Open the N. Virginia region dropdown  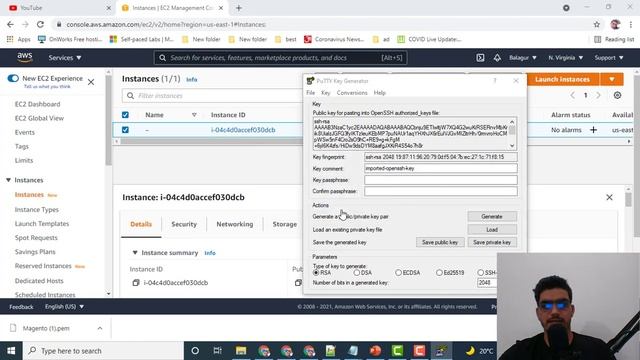(565, 58)
